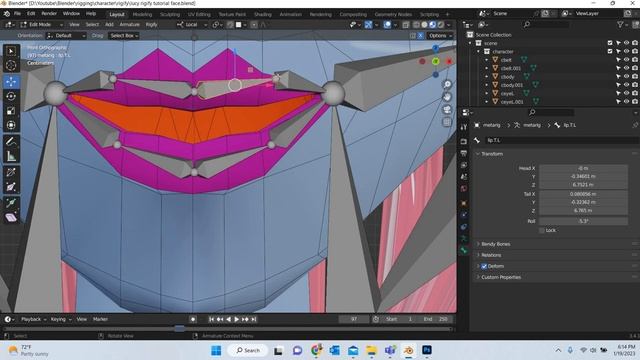
Task: Activate the Scale tool
Action: (x=11, y=111)
